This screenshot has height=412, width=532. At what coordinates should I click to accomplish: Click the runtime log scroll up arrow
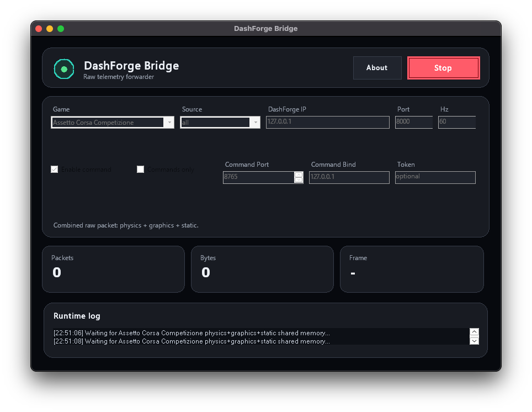click(474, 332)
